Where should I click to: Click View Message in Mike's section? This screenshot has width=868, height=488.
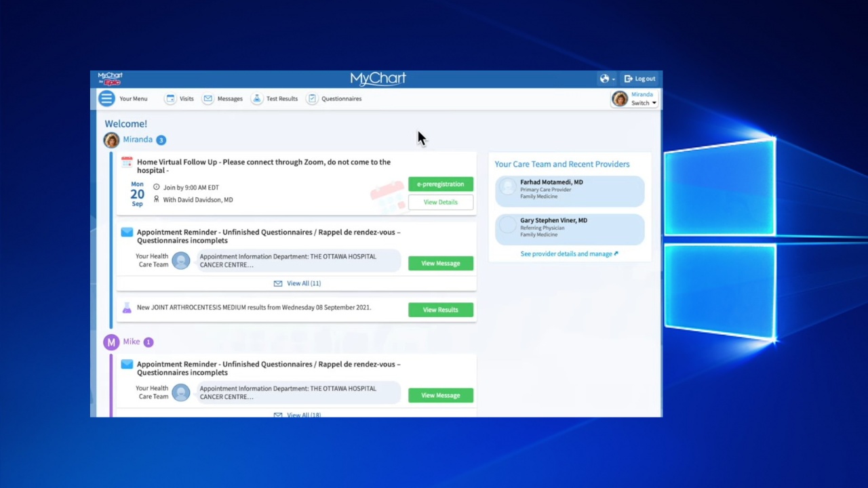point(441,396)
